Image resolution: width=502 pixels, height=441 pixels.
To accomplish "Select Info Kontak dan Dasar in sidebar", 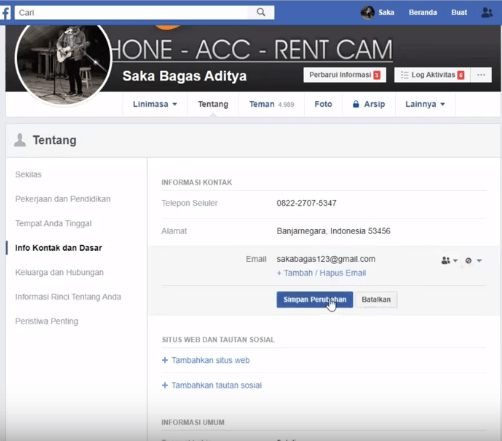I will click(x=58, y=248).
